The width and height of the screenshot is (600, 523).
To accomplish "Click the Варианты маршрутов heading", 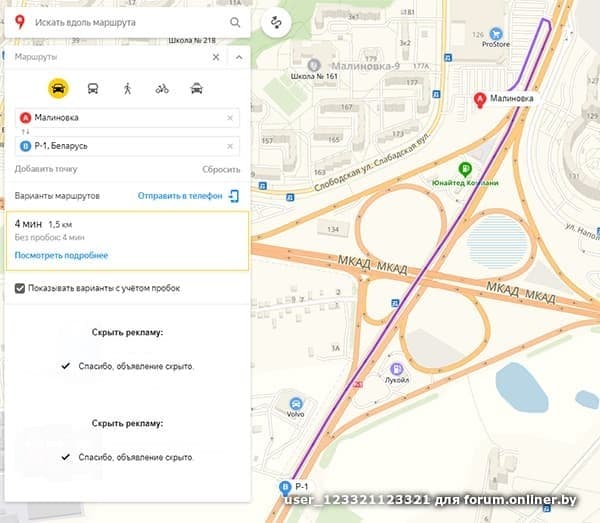I will click(x=57, y=196).
